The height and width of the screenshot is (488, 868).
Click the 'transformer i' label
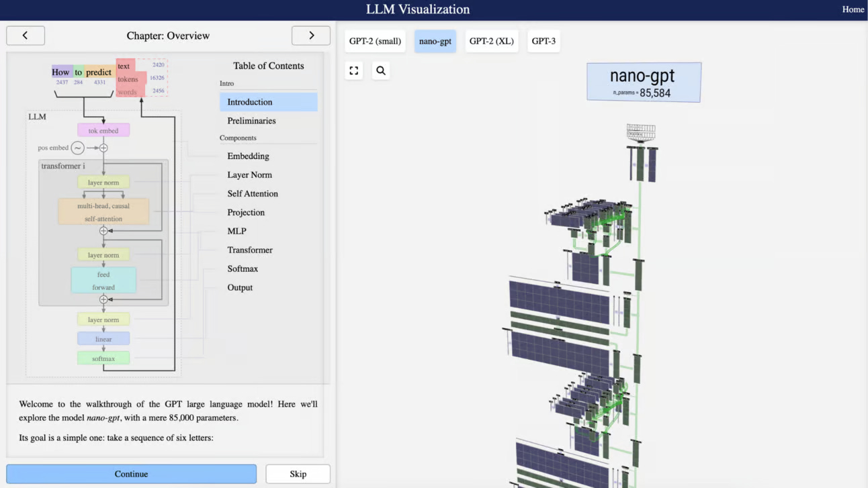point(63,166)
